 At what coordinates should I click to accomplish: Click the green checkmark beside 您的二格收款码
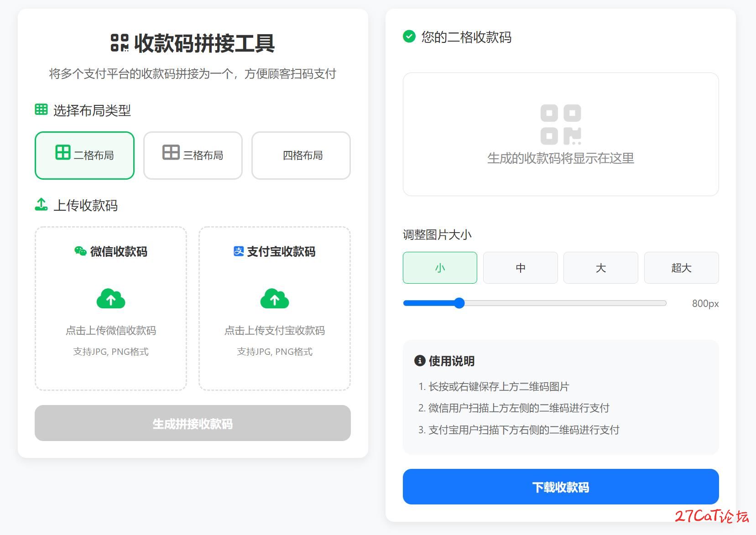coord(409,36)
